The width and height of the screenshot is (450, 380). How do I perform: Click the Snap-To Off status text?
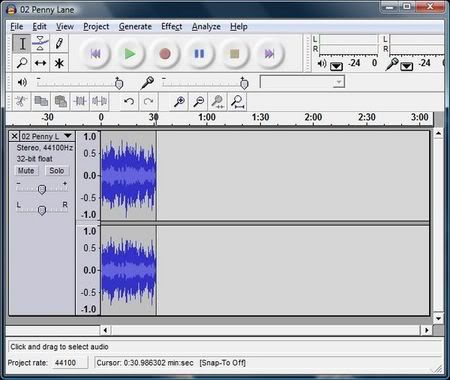point(222,363)
